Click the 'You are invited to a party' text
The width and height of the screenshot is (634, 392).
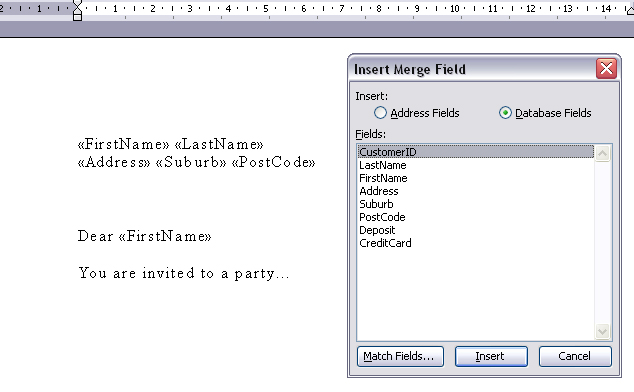[x=184, y=273]
